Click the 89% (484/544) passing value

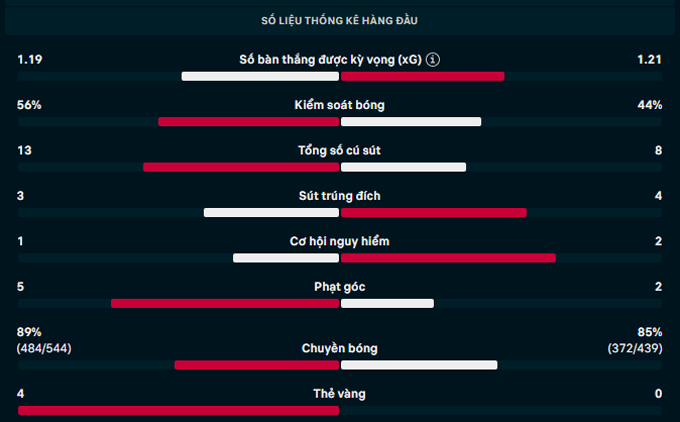pos(44,340)
